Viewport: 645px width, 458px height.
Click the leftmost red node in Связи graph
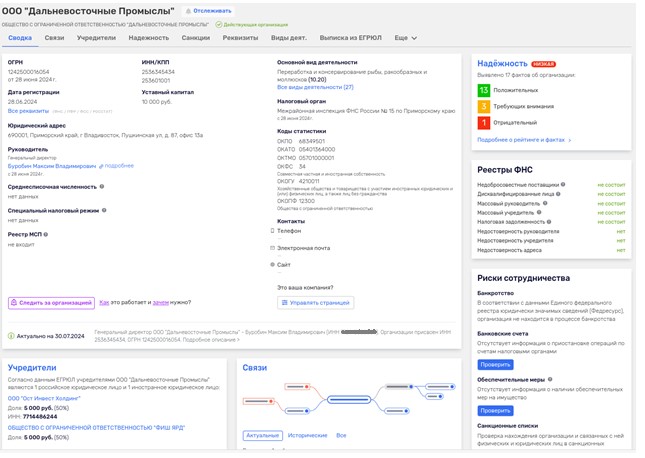pyautogui.click(x=259, y=401)
